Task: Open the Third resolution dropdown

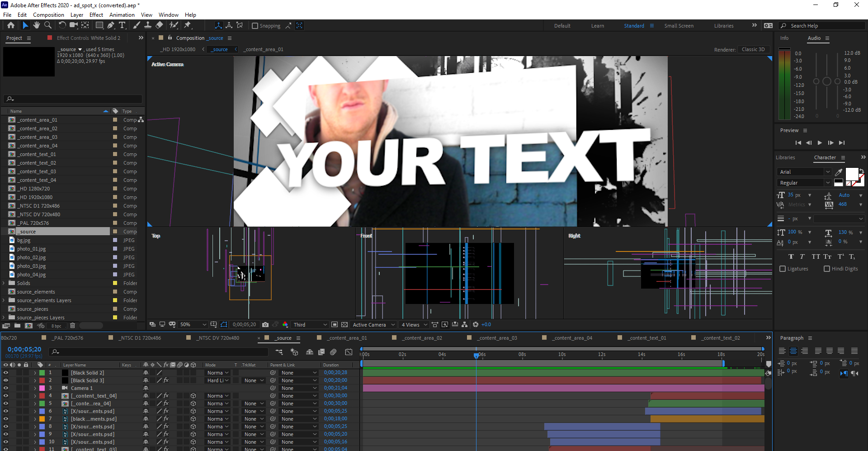Action: (310, 325)
